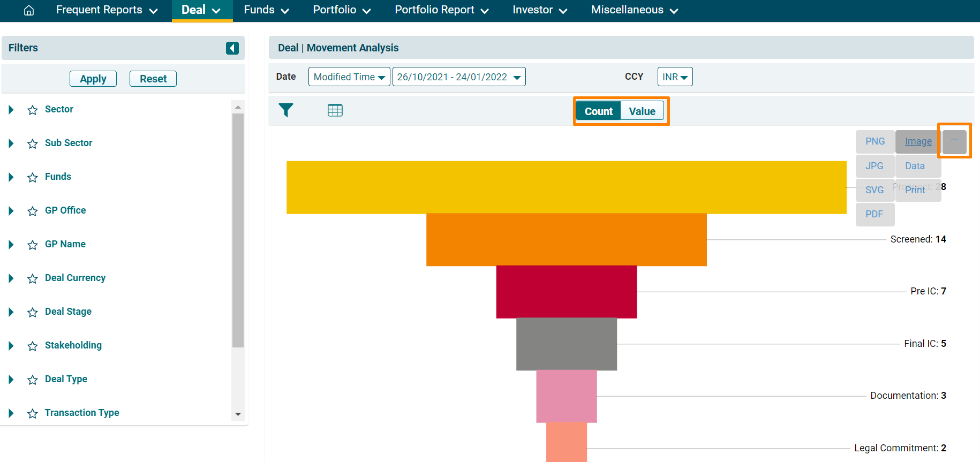This screenshot has width=980, height=462.
Task: Star the Transaction Type filter
Action: coord(33,413)
